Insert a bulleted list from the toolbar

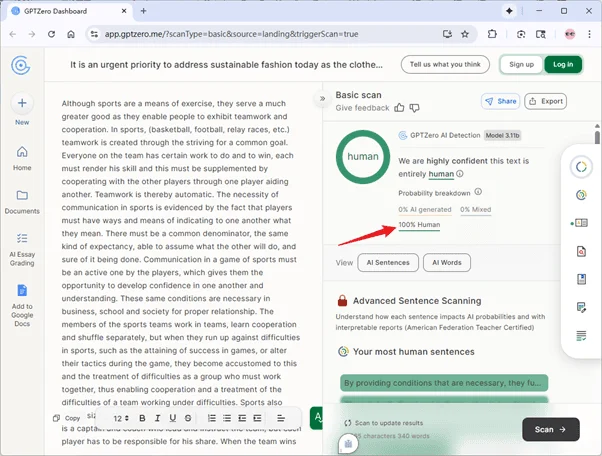coord(227,418)
